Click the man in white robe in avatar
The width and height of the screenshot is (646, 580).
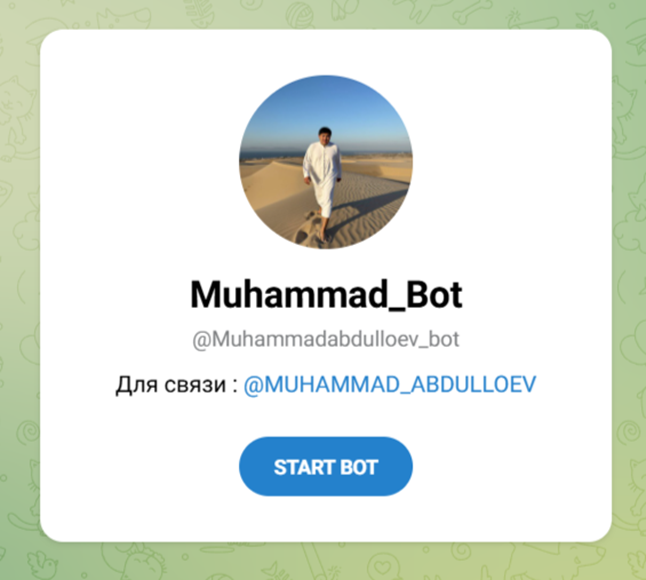pos(322,183)
